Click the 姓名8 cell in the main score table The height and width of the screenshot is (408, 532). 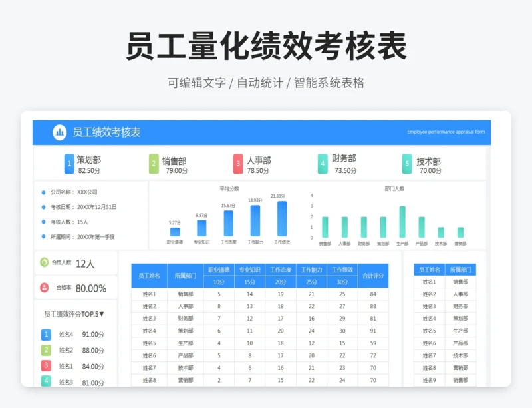(x=149, y=380)
